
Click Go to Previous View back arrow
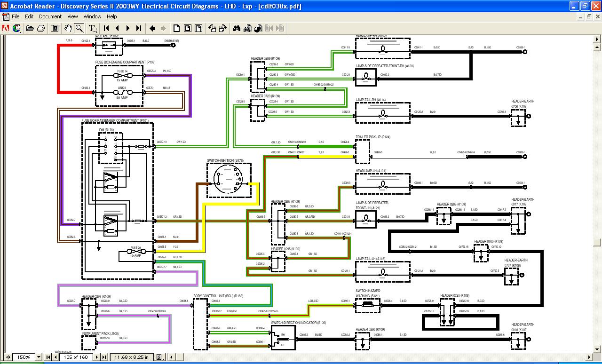152,28
